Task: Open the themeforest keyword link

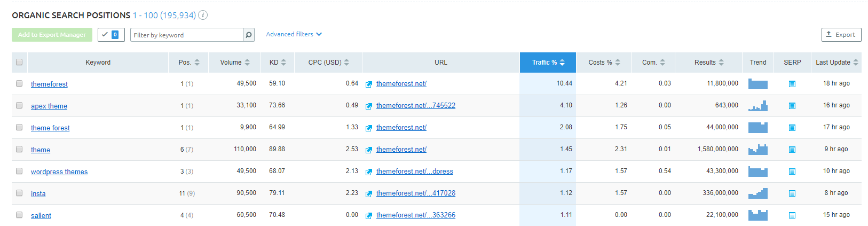Action: (49, 84)
